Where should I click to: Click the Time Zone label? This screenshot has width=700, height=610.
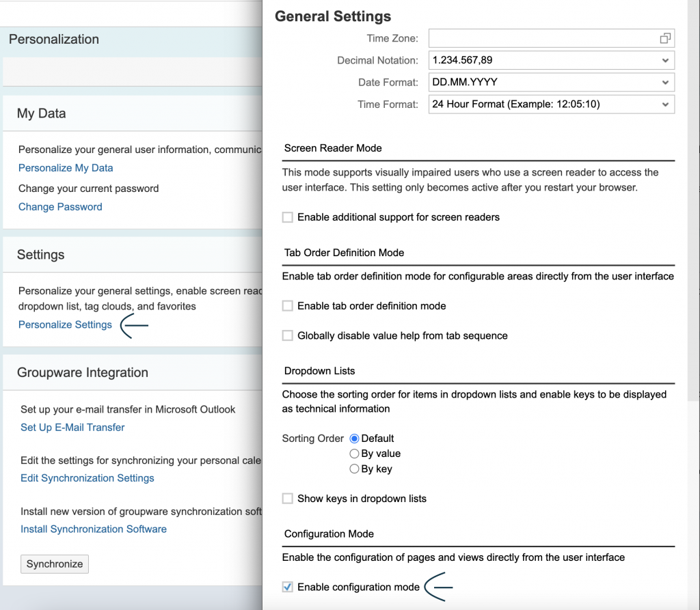(392, 38)
